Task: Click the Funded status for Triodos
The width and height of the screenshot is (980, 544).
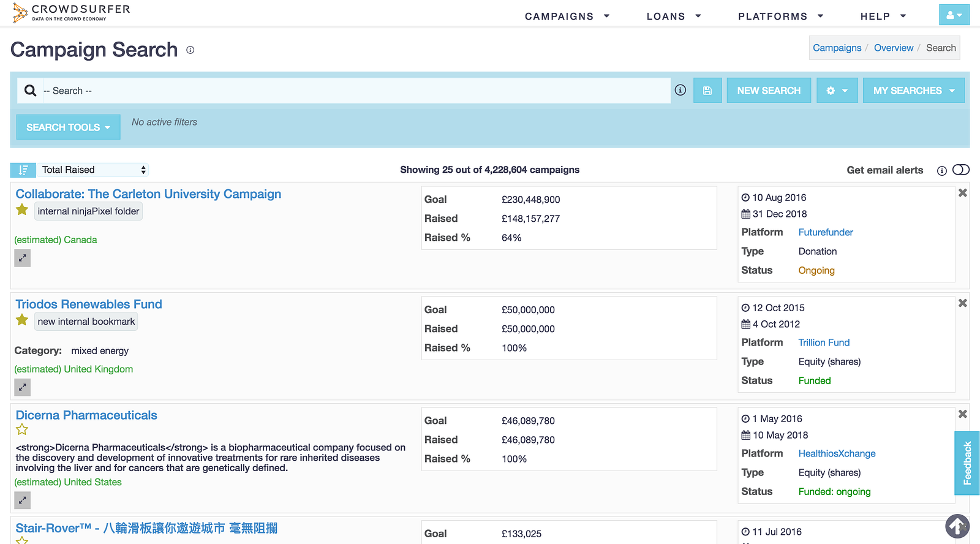Action: coord(815,380)
